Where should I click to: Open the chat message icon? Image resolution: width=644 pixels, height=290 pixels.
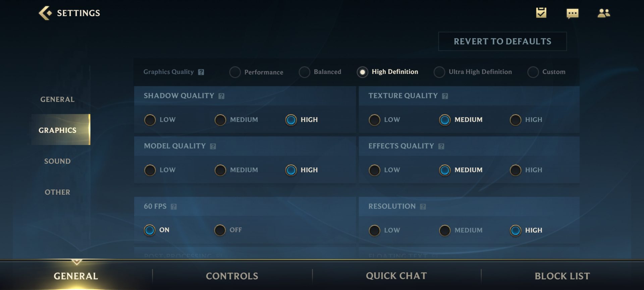click(572, 13)
